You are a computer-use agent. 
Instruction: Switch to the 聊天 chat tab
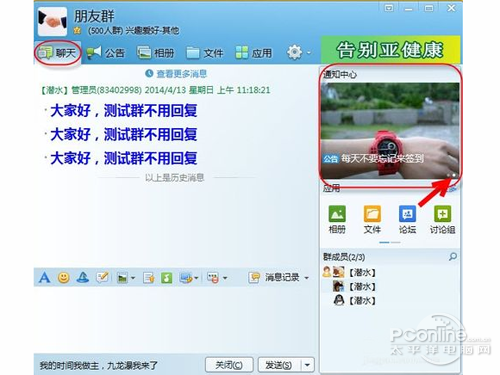[x=57, y=53]
